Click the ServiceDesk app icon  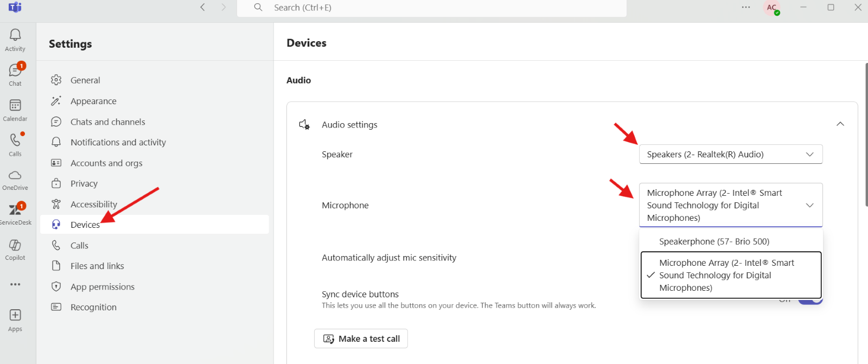pyautogui.click(x=15, y=210)
